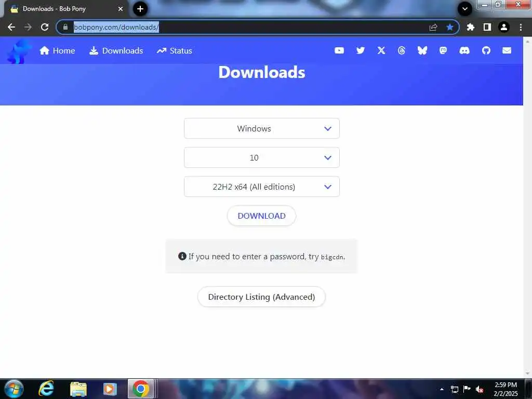Viewport: 532px width, 399px height.
Task: Open the Discord icon link
Action: pyautogui.click(x=464, y=50)
